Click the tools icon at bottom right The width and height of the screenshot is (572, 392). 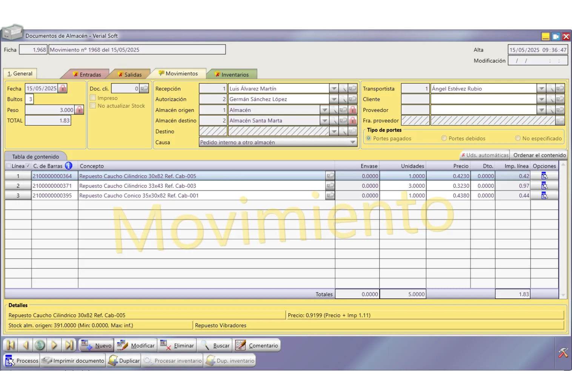point(563,353)
